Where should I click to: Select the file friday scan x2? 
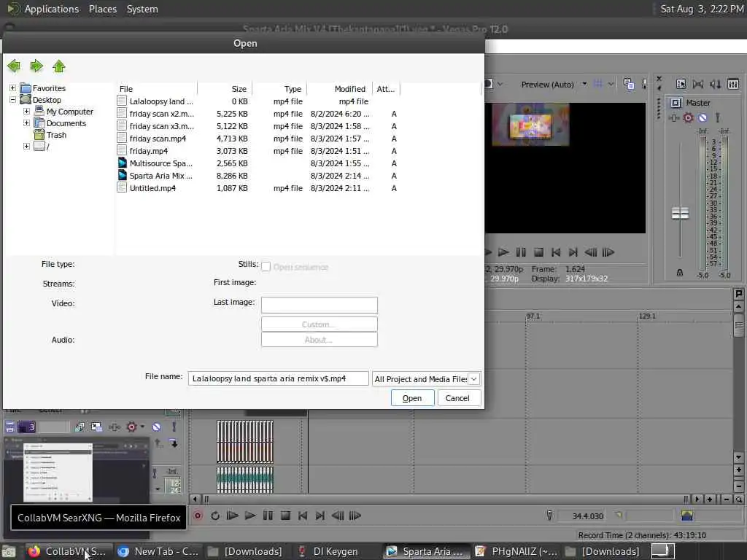(258, 114)
